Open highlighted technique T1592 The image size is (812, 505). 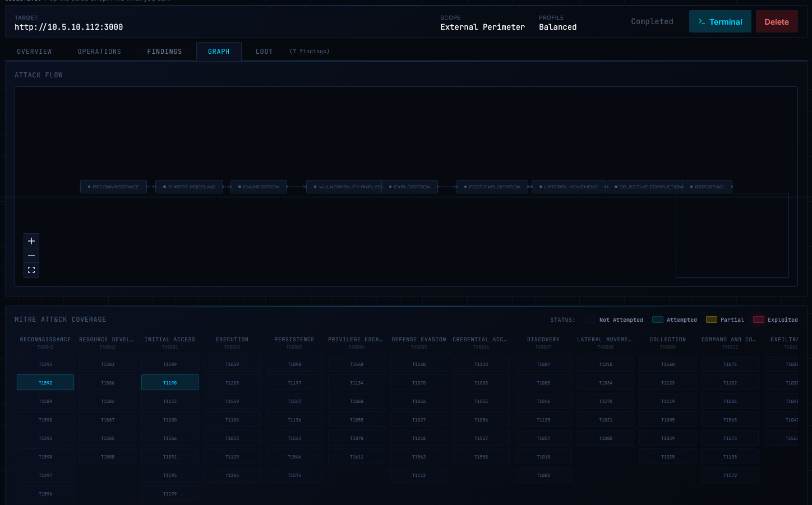click(45, 382)
